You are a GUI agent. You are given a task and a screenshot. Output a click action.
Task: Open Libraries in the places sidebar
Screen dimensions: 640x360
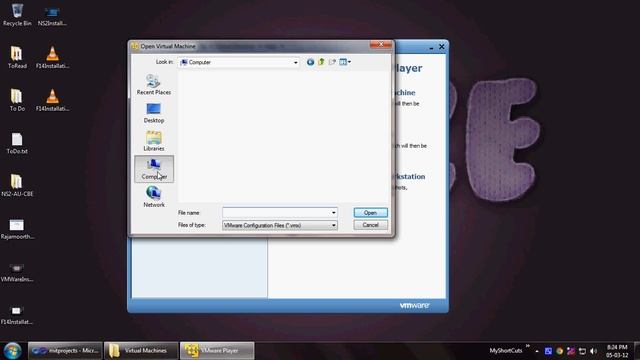[154, 141]
